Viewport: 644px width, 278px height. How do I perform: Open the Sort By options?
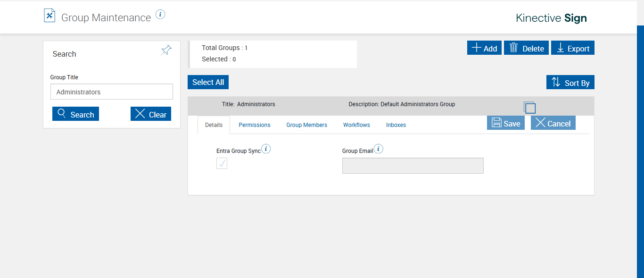(x=570, y=82)
